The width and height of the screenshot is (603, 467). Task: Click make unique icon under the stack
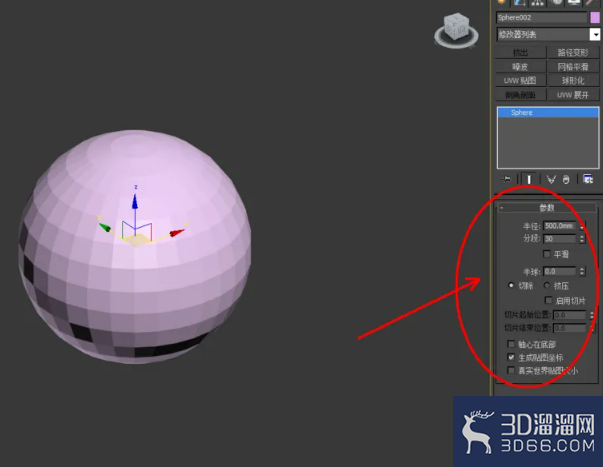pyautogui.click(x=551, y=179)
